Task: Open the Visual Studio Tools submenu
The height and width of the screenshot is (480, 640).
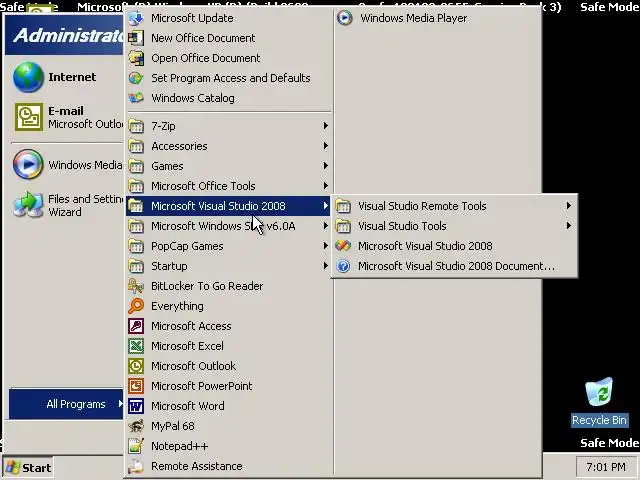Action: tap(455, 226)
